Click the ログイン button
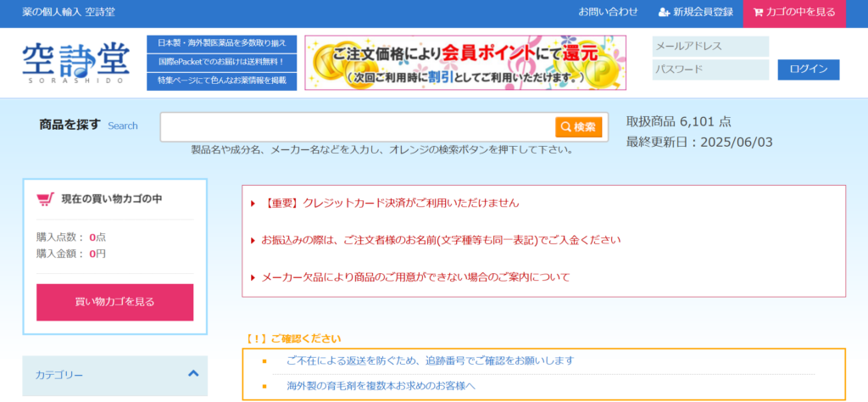This screenshot has width=868, height=402. [808, 70]
